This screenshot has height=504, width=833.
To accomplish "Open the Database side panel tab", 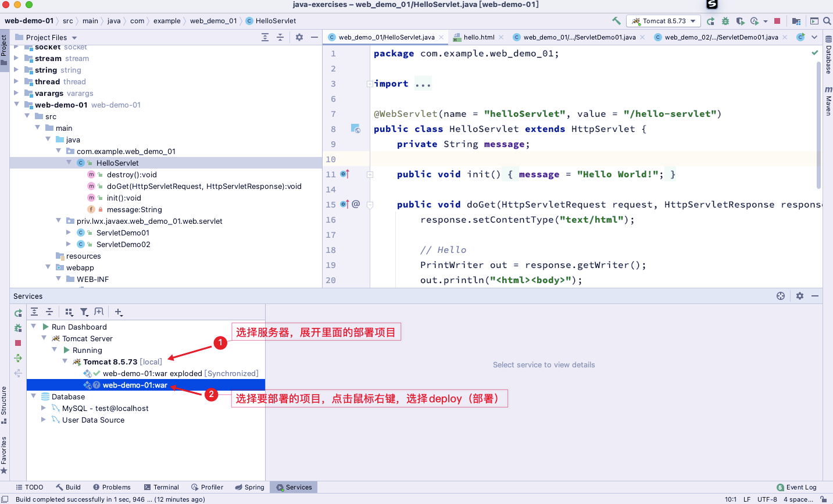I will coord(828,55).
